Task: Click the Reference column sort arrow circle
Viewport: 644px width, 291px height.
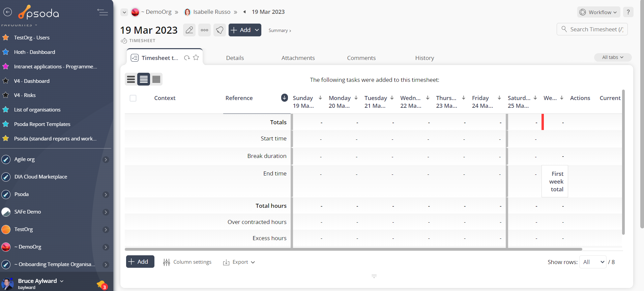Action: click(x=285, y=98)
